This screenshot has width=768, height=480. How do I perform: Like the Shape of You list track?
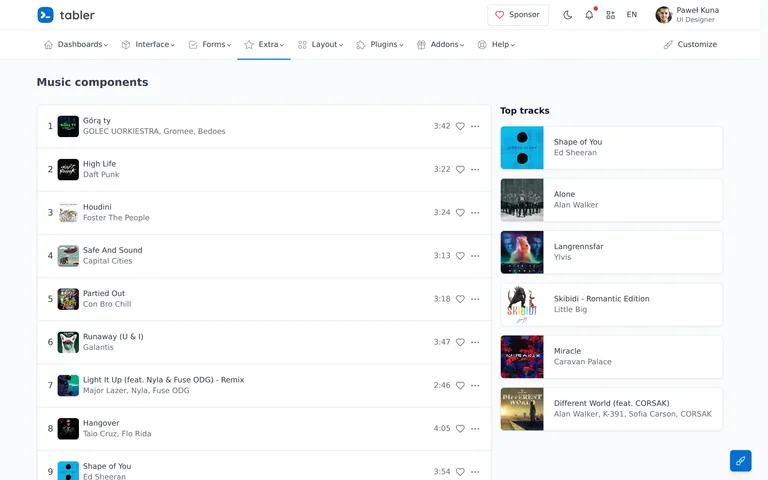click(x=460, y=472)
